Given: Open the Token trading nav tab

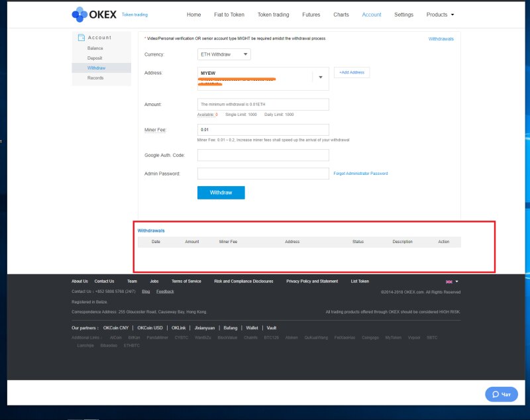Looking at the screenshot, I should [x=273, y=15].
